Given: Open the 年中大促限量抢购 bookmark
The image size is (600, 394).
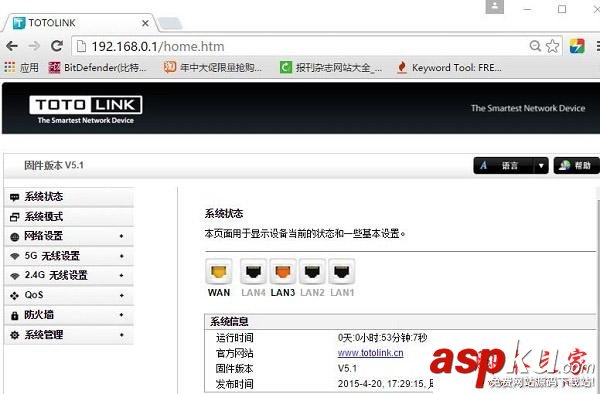Looking at the screenshot, I should [x=213, y=68].
